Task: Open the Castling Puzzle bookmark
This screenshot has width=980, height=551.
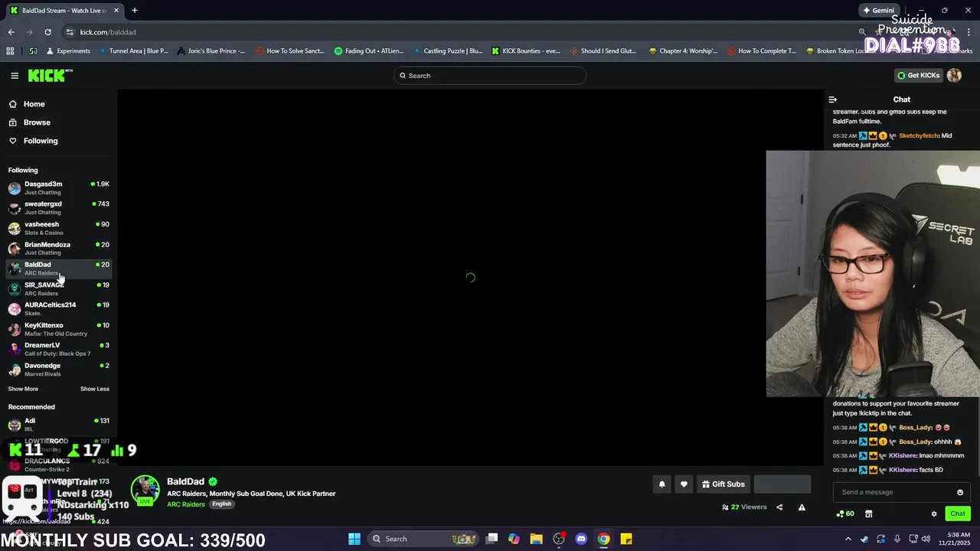Action: coord(448,51)
